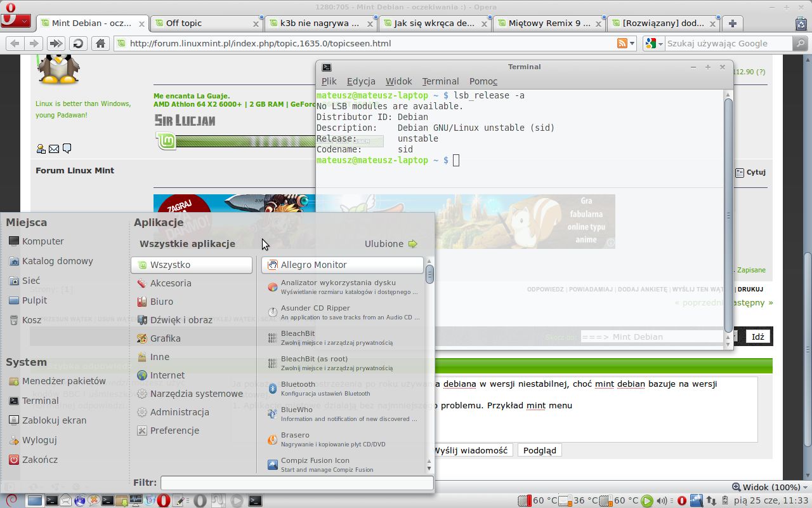Click Zakończ to shut down
The image size is (812, 508).
coord(33,460)
